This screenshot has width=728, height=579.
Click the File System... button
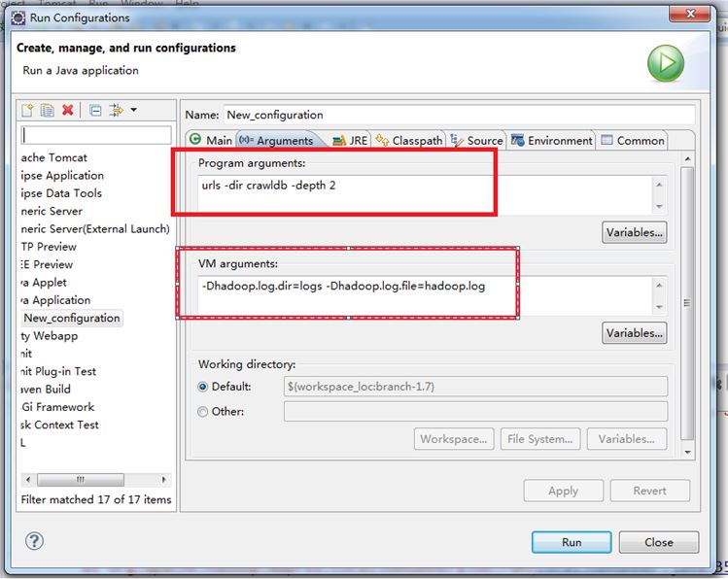click(x=540, y=439)
